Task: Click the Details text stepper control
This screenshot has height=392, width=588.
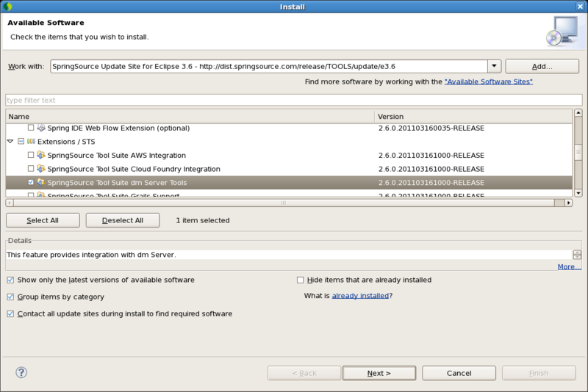Action: click(577, 255)
